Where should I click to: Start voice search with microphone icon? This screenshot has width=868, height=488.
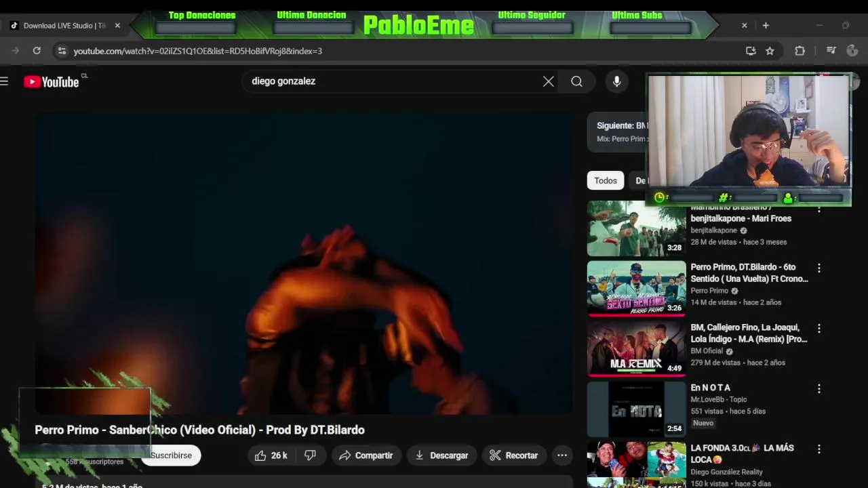[x=616, y=81]
